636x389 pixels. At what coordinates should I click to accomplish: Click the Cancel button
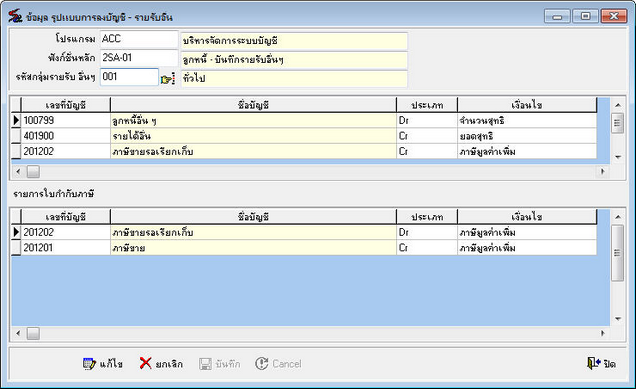[x=278, y=363]
